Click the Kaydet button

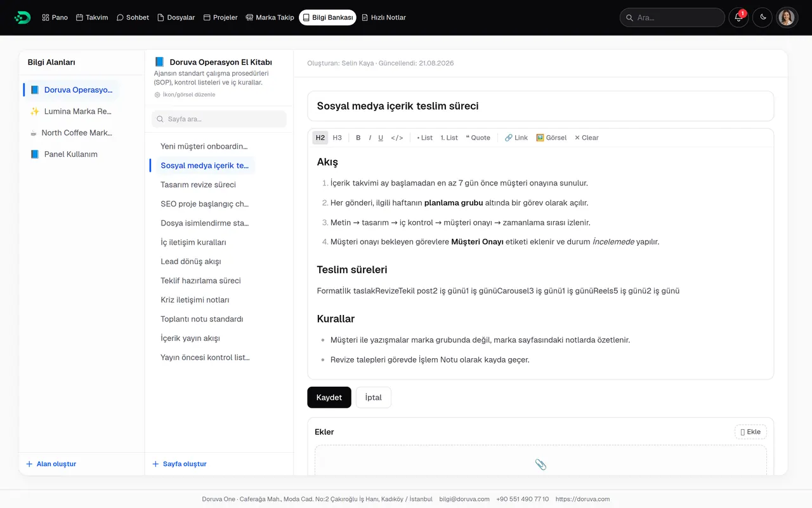click(329, 398)
